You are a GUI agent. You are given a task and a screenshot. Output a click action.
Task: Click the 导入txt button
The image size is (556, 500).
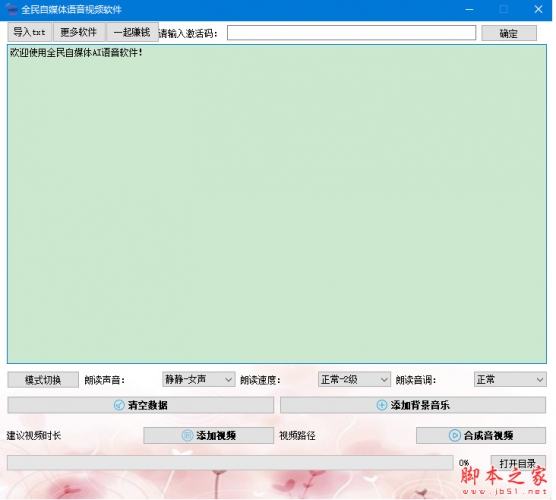tap(30, 32)
